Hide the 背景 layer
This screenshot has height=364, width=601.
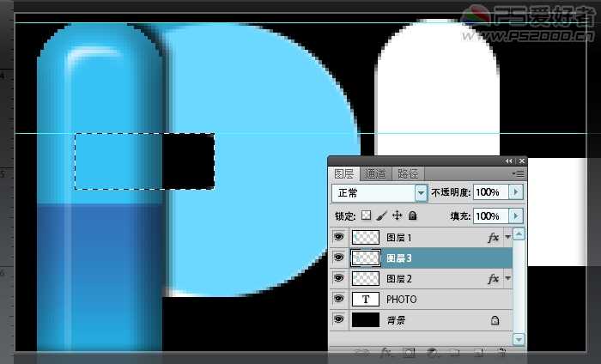point(339,319)
